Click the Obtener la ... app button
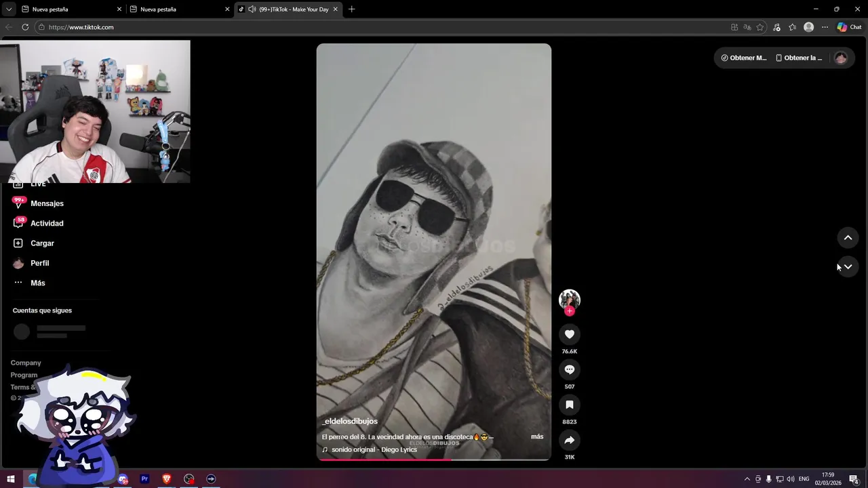 [799, 58]
